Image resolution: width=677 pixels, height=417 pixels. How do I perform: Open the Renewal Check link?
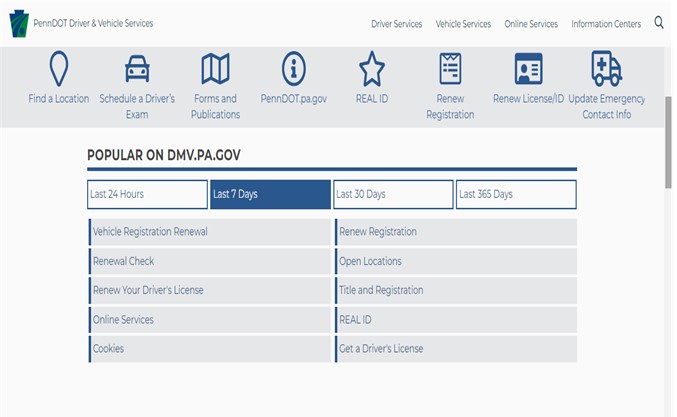coord(210,261)
